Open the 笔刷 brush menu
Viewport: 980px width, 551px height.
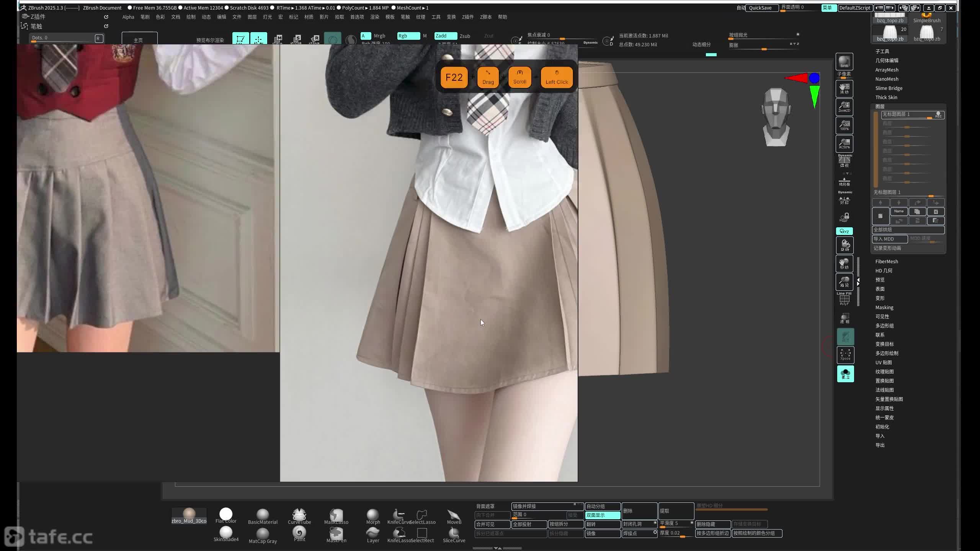[145, 17]
